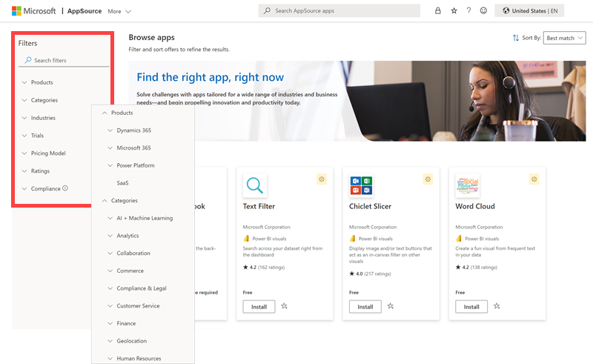Click the Word Cloud app icon
Screen dimensions: 593x364
[468, 185]
